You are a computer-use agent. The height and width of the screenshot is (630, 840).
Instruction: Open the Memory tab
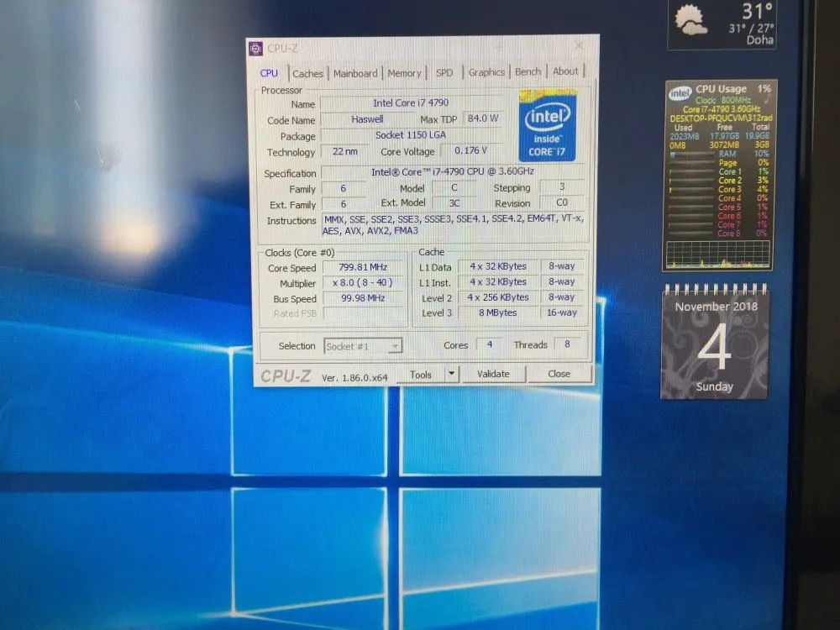(x=404, y=73)
